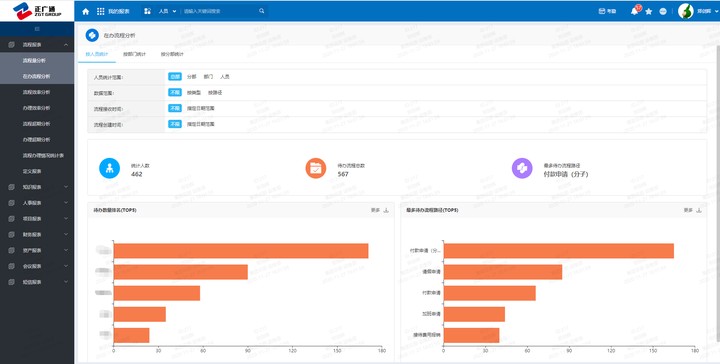Click the user avatar picture

pyautogui.click(x=685, y=11)
